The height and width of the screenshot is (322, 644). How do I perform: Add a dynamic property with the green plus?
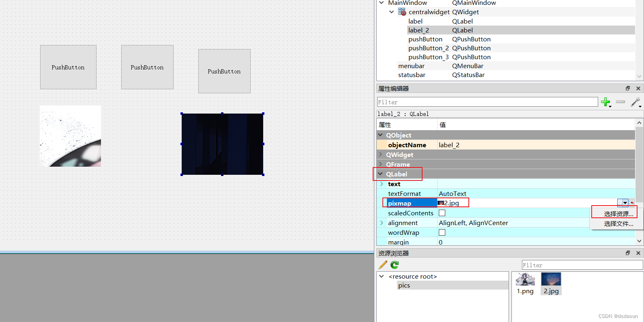tap(605, 102)
